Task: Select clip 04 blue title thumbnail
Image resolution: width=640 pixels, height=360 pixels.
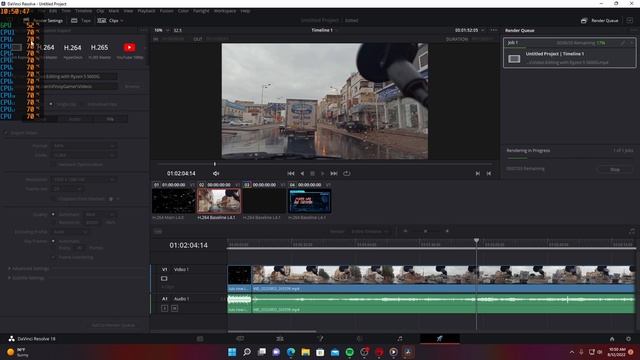Action: click(309, 201)
